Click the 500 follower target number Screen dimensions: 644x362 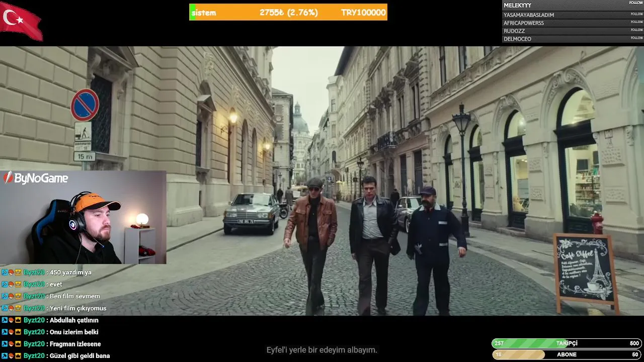click(634, 343)
